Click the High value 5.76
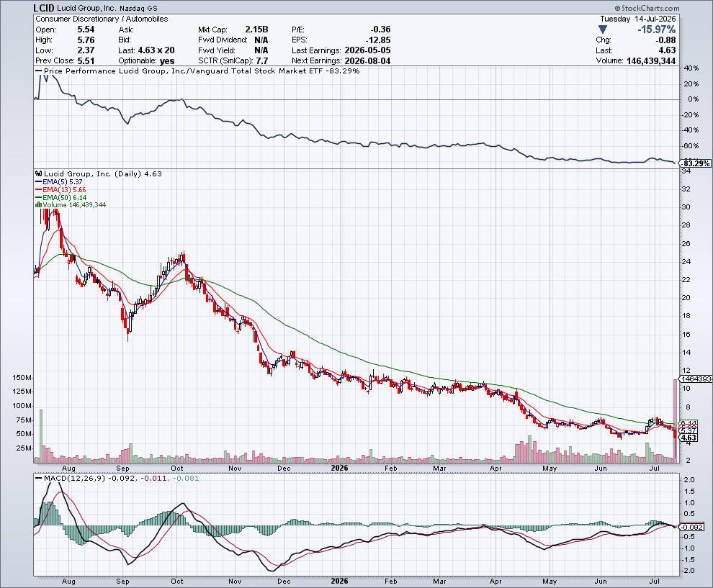The height and width of the screenshot is (588, 713). (x=86, y=40)
